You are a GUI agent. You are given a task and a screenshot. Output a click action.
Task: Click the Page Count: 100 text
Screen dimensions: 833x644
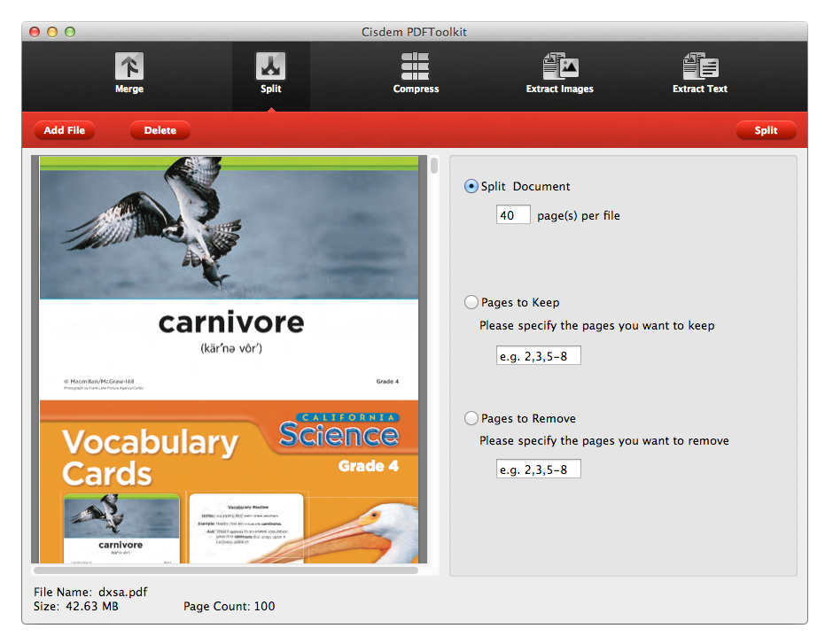[229, 606]
